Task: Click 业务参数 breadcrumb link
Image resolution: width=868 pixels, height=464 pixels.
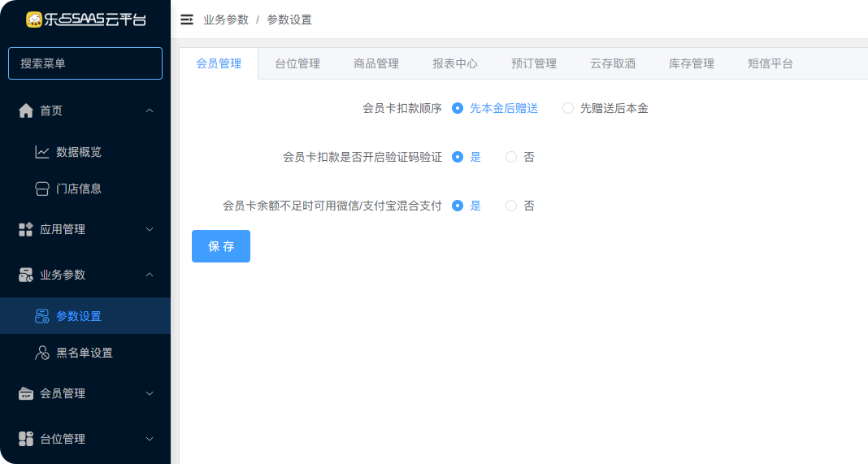Action: [x=226, y=20]
